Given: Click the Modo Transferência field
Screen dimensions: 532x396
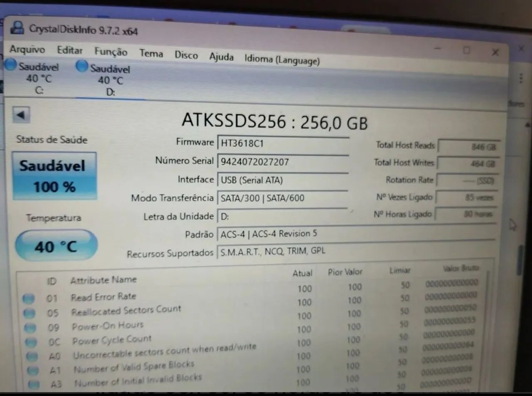Looking at the screenshot, I should click(x=282, y=198).
